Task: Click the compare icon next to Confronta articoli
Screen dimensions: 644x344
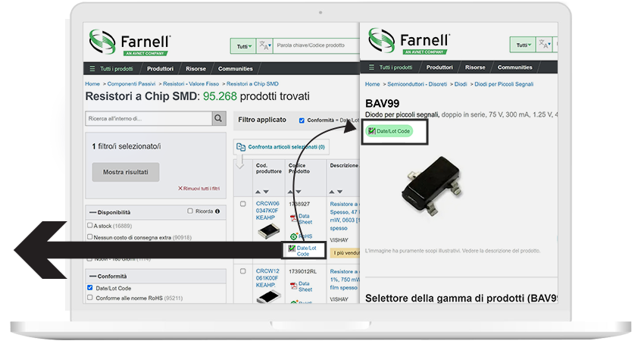Action: 241,147
